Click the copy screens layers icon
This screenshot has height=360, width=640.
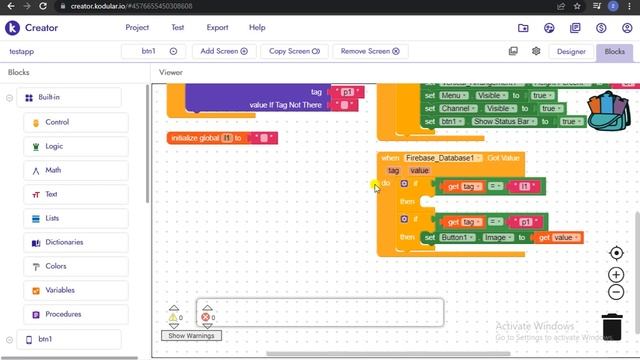click(513, 51)
